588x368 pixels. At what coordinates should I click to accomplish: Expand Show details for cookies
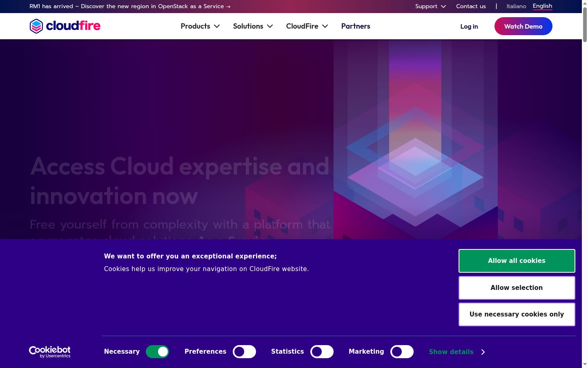(457, 352)
